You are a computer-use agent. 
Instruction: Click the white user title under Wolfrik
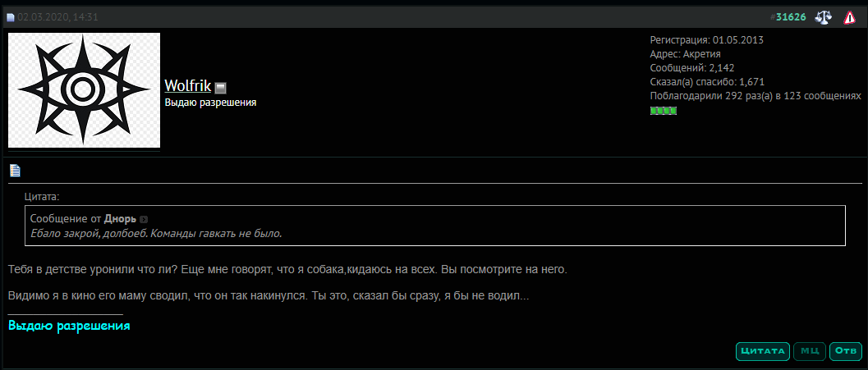coord(210,103)
